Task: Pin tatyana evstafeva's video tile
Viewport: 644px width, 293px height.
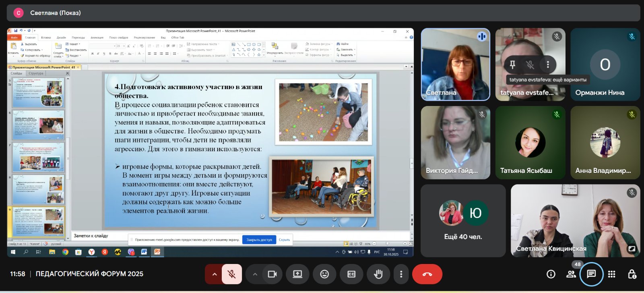Action: (512, 64)
